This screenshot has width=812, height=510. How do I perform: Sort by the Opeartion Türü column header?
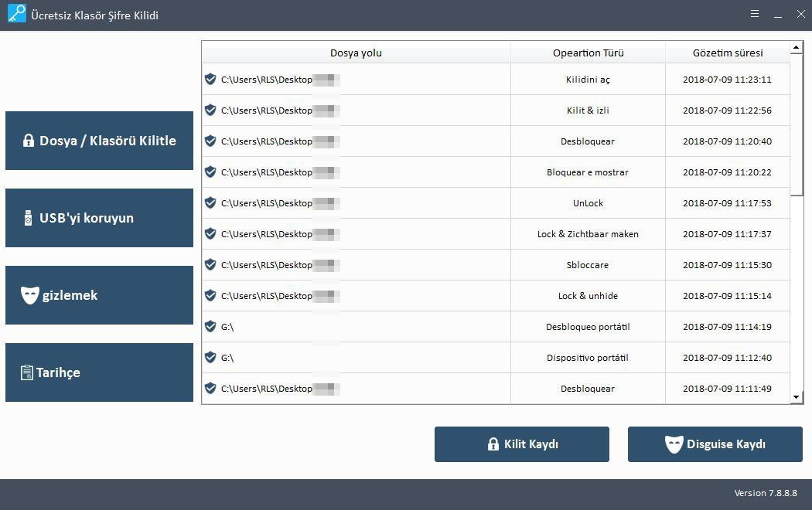pyautogui.click(x=588, y=53)
